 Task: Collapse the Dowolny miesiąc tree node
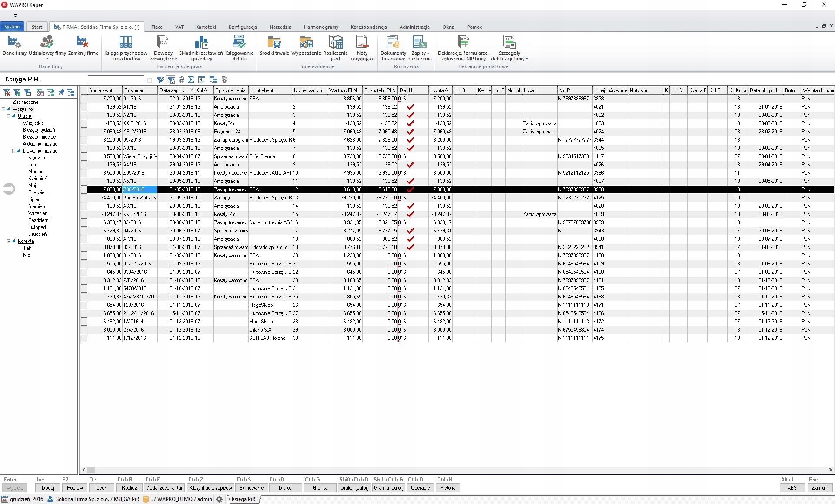tap(13, 151)
